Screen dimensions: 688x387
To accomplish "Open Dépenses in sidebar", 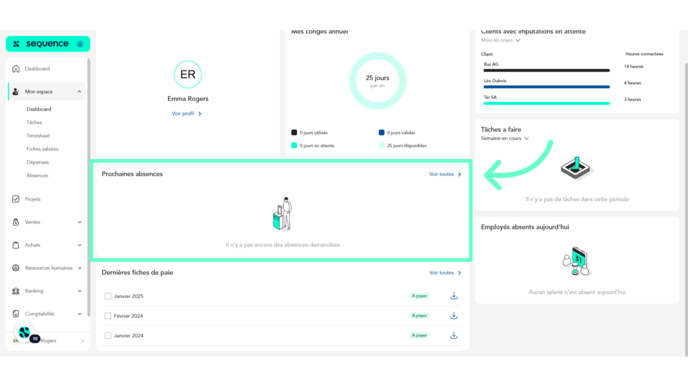I will (38, 162).
